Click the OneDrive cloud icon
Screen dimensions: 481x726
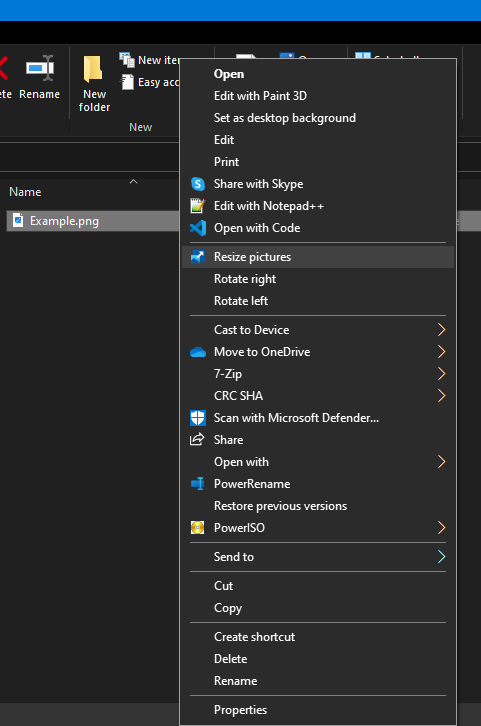click(198, 352)
